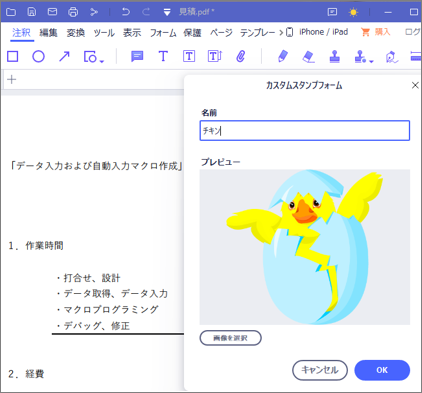Select the note comment tool
The width and height of the screenshot is (422, 393).
[x=137, y=56]
